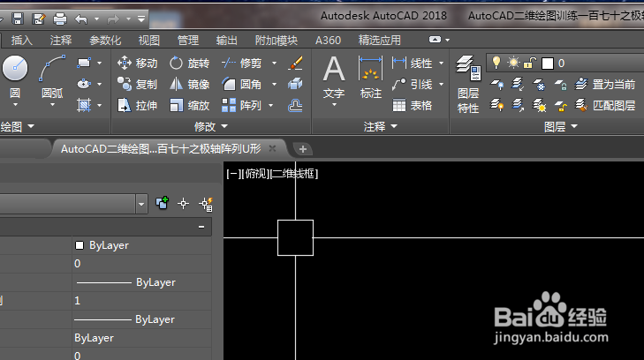644x360 pixels.
Task: Click 置为当前 (Make Current) button
Action: tap(605, 84)
